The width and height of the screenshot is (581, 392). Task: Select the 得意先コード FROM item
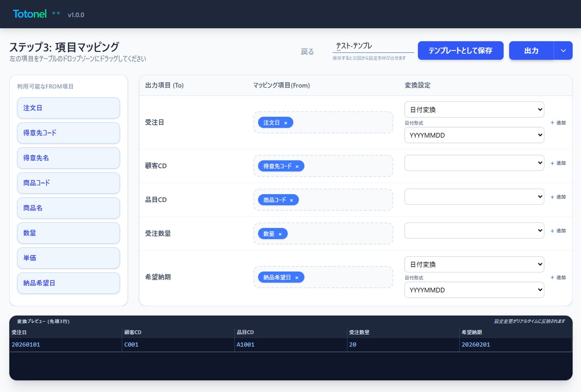click(69, 133)
